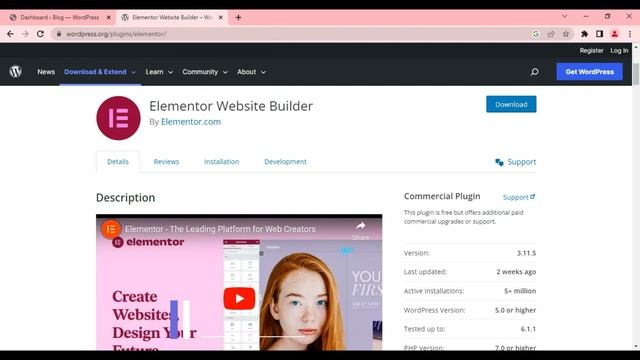
Task: Click the 'Commercial Plugin' heading
Action: (442, 196)
